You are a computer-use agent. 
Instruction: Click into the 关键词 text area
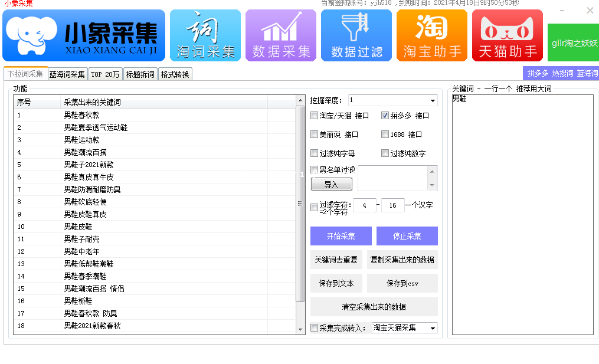(x=523, y=215)
